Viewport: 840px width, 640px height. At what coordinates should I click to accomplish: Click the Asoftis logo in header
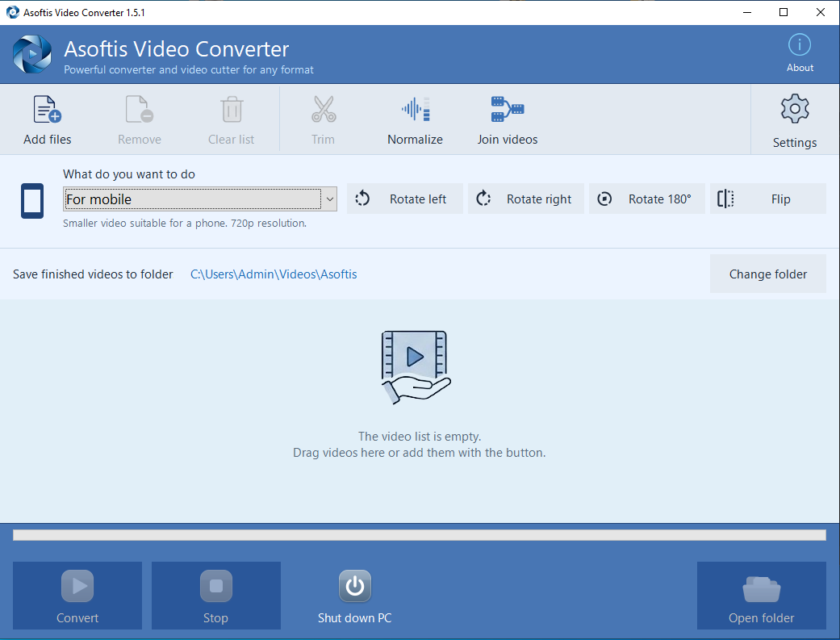click(32, 54)
